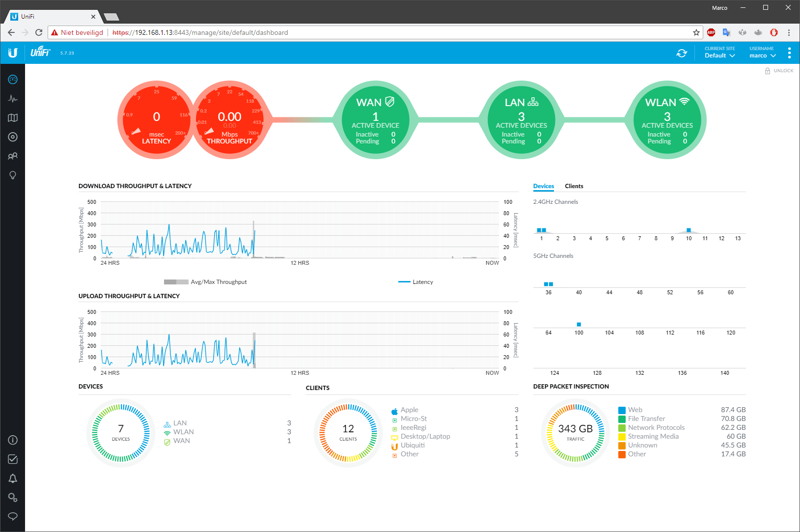Click the LAN active devices circle
The image size is (800, 532).
click(522, 120)
